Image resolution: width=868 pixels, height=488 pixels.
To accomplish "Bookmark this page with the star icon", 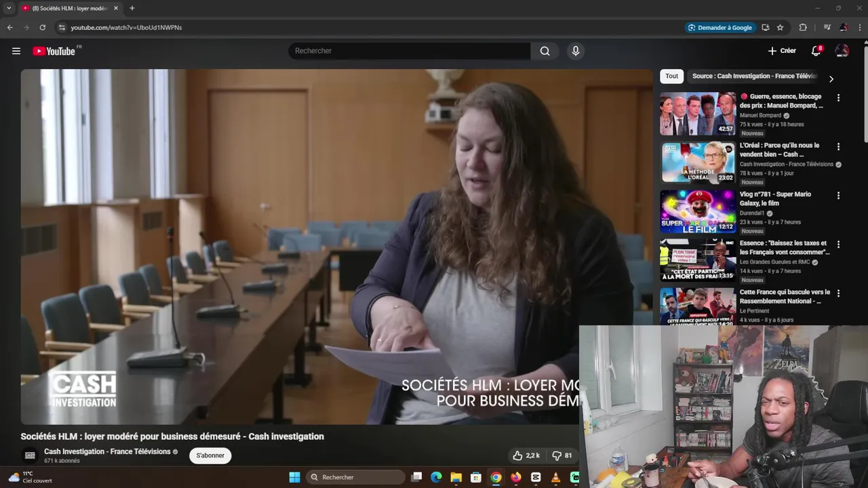I will 781,27.
